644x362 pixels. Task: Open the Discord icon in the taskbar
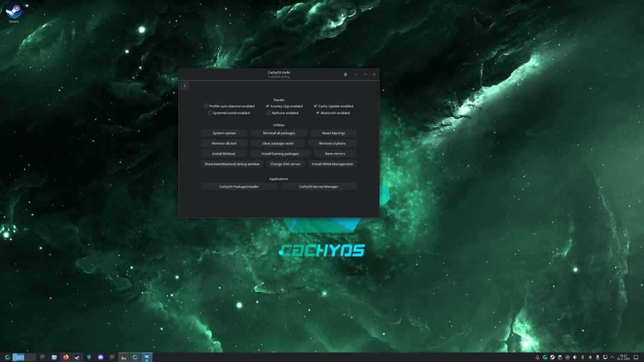tap(101, 357)
